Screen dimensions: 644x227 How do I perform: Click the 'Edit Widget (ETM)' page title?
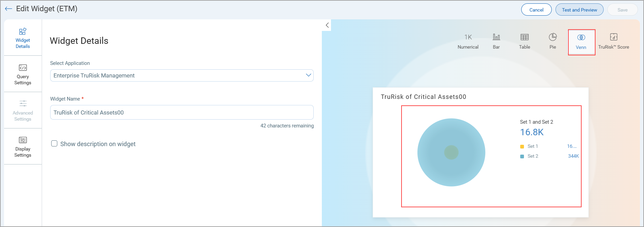(x=47, y=9)
